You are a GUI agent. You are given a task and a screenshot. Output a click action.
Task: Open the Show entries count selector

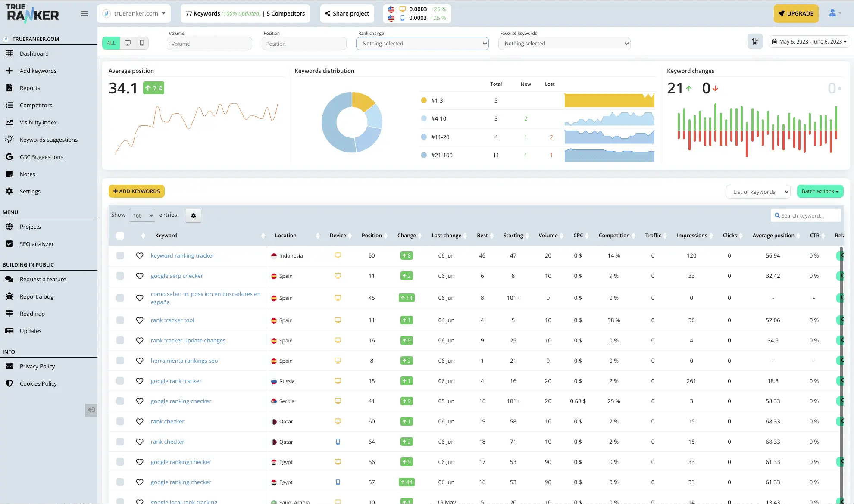[142, 215]
